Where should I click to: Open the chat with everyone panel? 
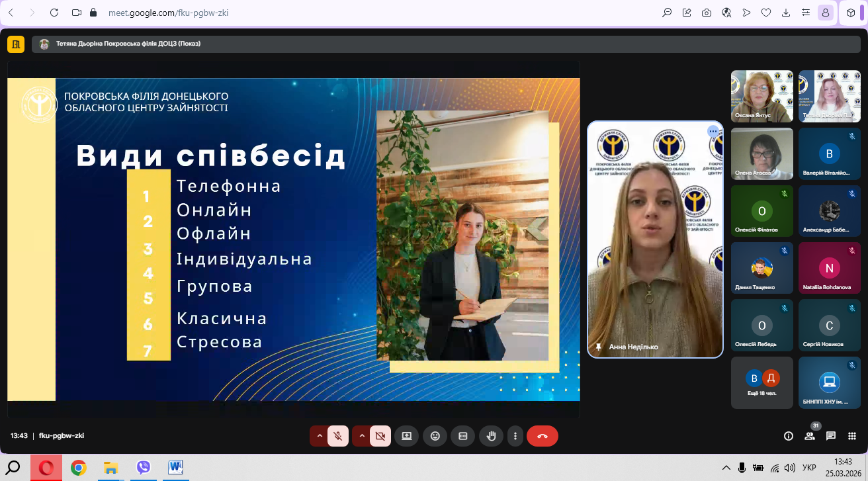coord(831,436)
